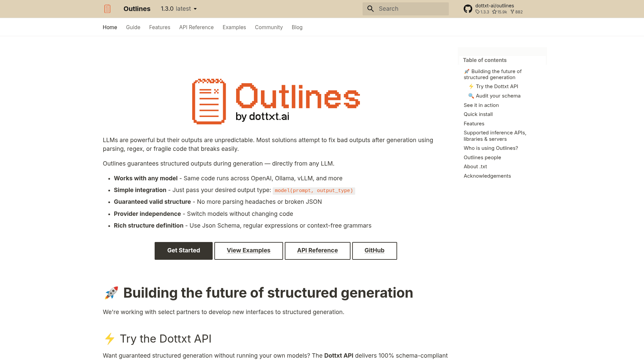Jump to Features in table of contents
This screenshot has height=362, width=644.
click(x=474, y=124)
